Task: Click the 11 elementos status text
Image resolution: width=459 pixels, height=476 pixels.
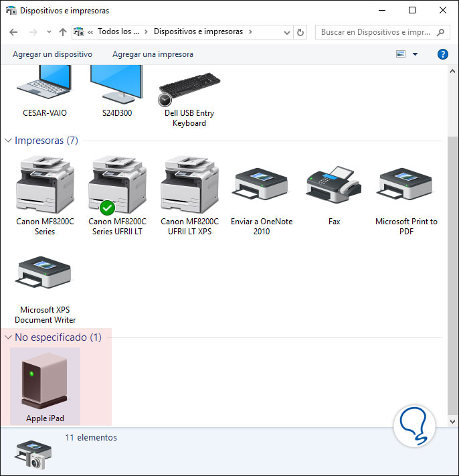Action: click(91, 437)
